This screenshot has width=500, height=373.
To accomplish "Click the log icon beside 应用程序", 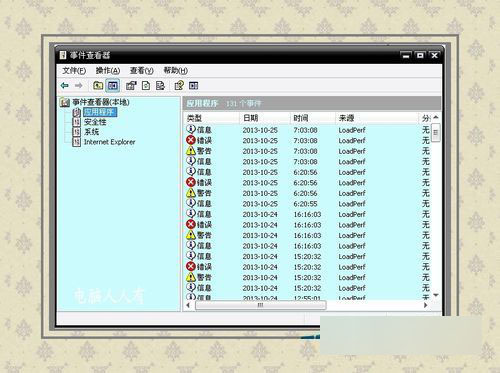I will [x=77, y=112].
